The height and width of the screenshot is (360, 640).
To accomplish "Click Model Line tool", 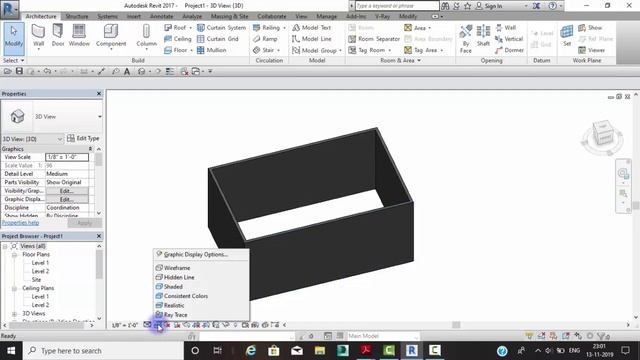I will (311, 39).
